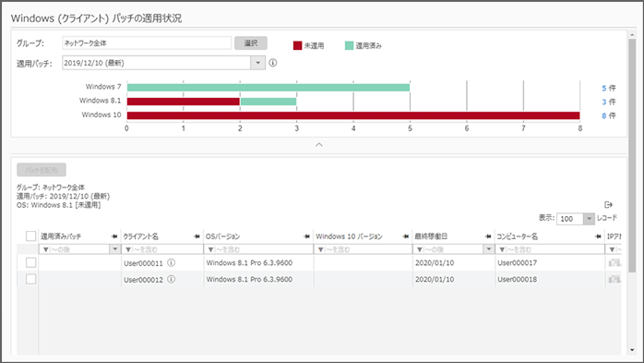This screenshot has height=363, width=644.
Task: Sort by 最終稼働日 column header
Action: tap(431, 236)
